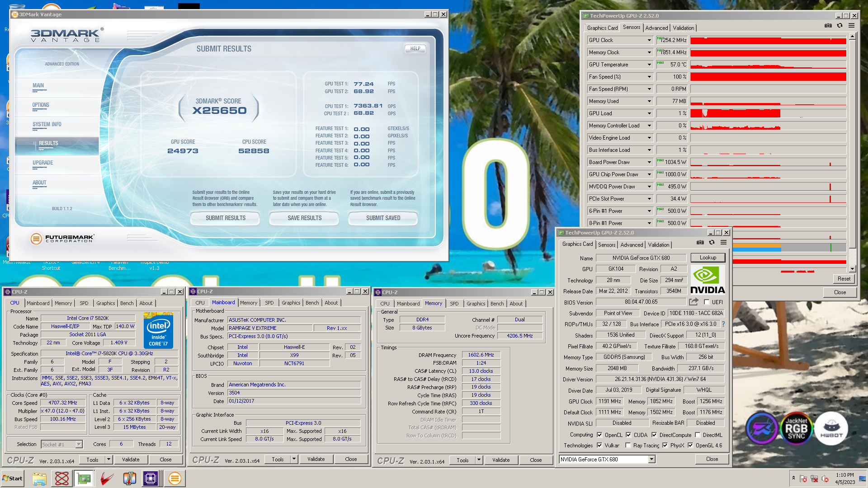Click the HELP button in 3DMark Vantage
868x488 pixels.
point(415,49)
